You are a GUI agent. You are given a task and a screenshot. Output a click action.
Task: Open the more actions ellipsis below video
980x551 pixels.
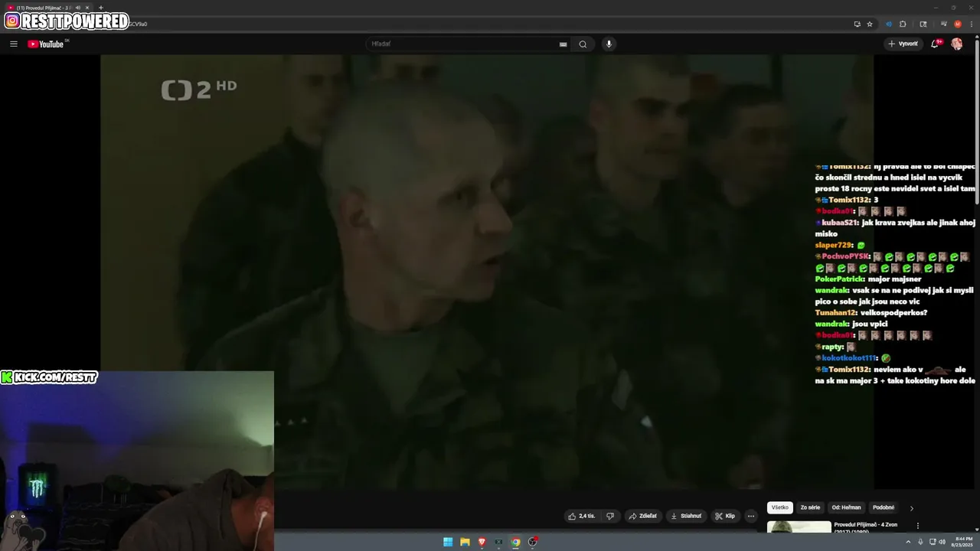tap(751, 516)
